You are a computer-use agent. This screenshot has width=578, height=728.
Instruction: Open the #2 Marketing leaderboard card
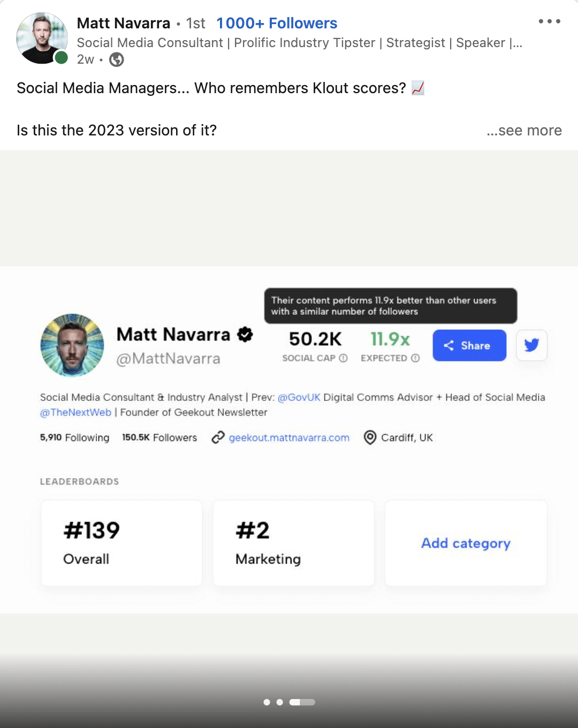point(294,543)
